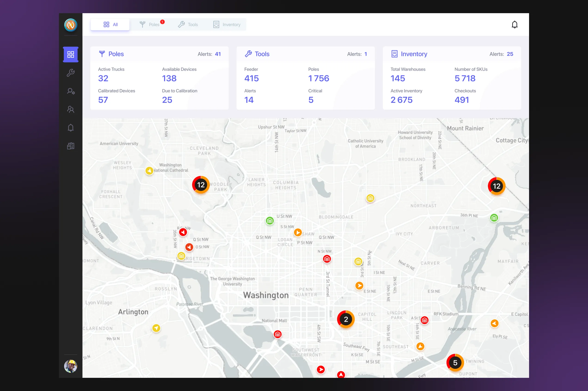The image size is (588, 391).
Task: Click green warehouse marker near U St NW
Action: (x=269, y=221)
